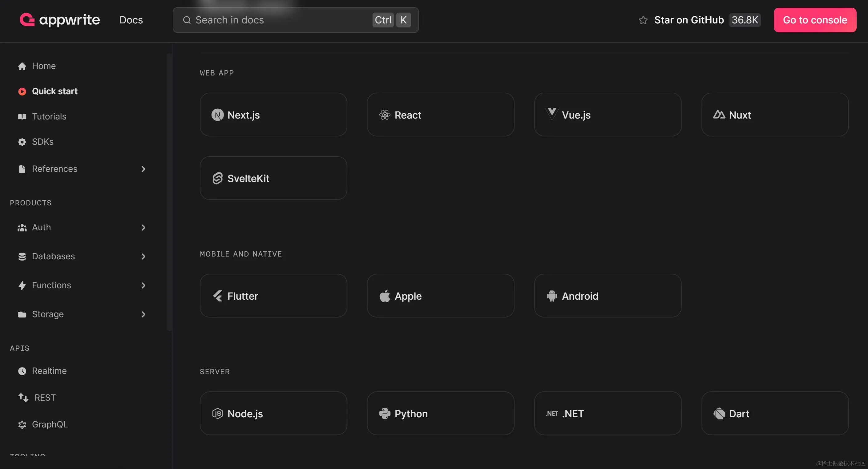Click the SvelteKit logo icon

point(217,178)
